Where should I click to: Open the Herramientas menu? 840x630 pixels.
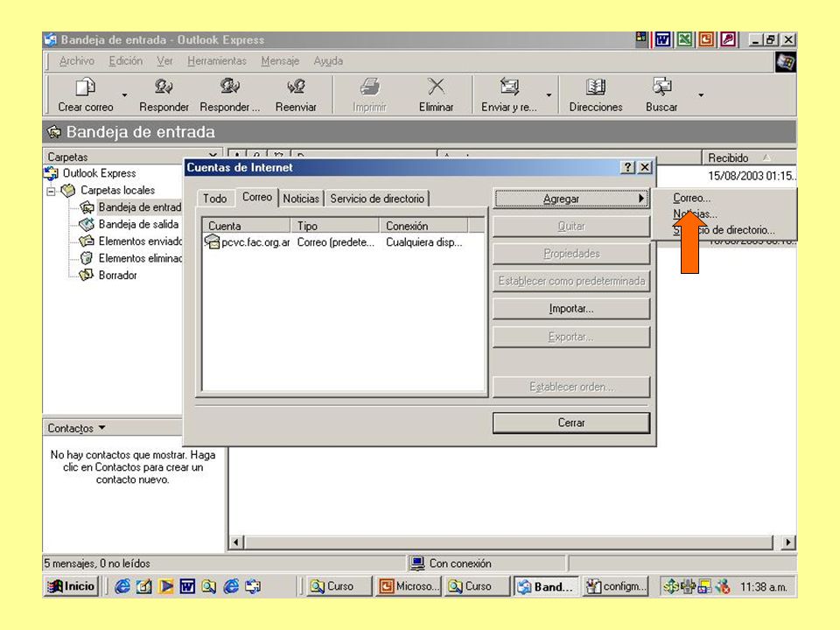(217, 61)
